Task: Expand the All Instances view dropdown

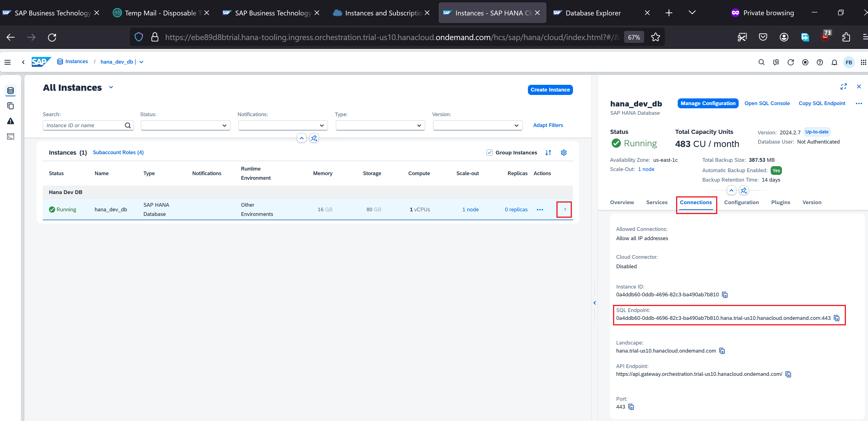Action: point(111,87)
